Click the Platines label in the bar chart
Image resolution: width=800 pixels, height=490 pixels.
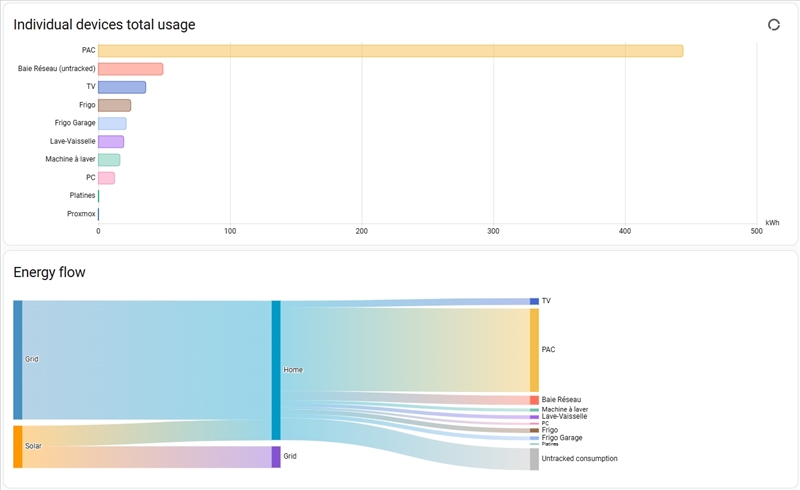point(82,195)
